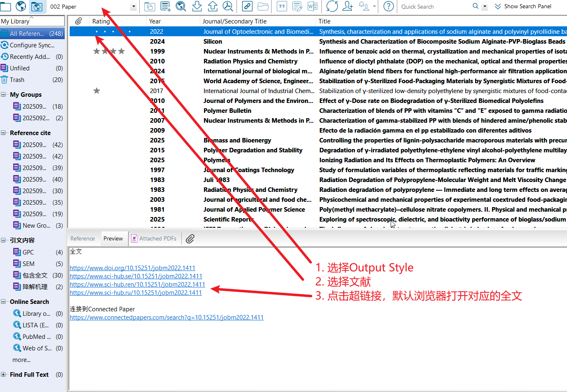Click the Import download-arrow icon
The height and width of the screenshot is (392, 567).
197,6
